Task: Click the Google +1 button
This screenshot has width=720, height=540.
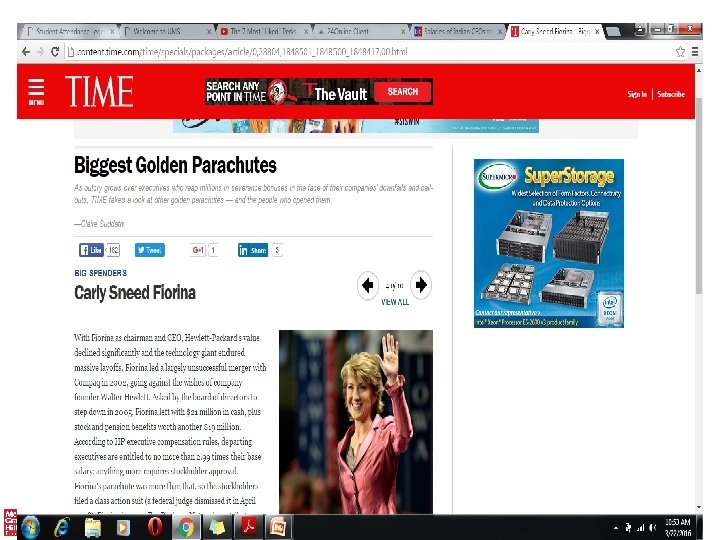Action: coord(198,250)
